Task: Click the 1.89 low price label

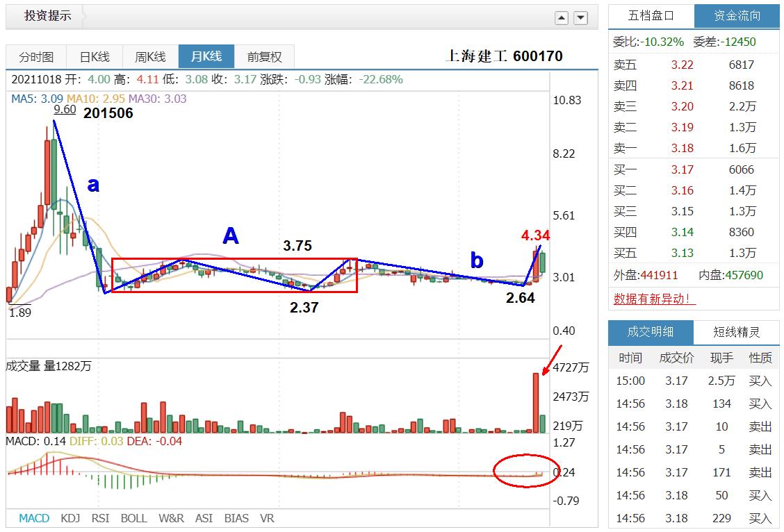Action: pos(20,313)
